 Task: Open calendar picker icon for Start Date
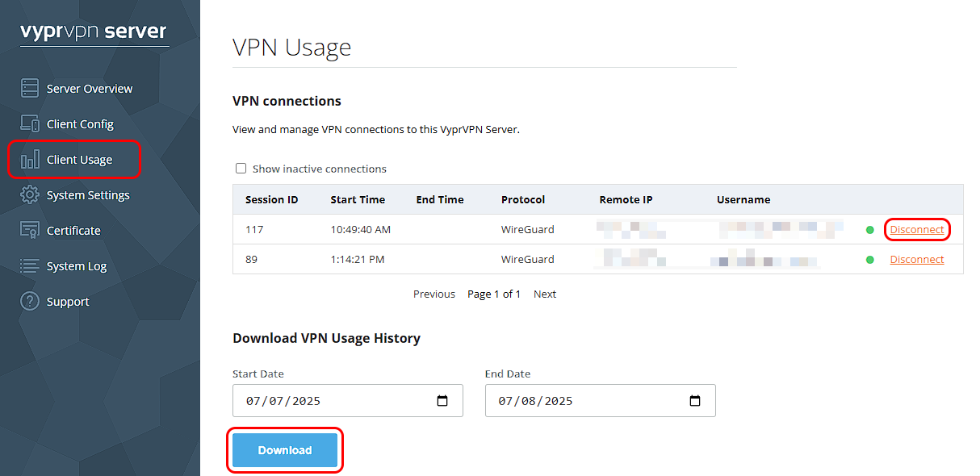[x=442, y=401]
